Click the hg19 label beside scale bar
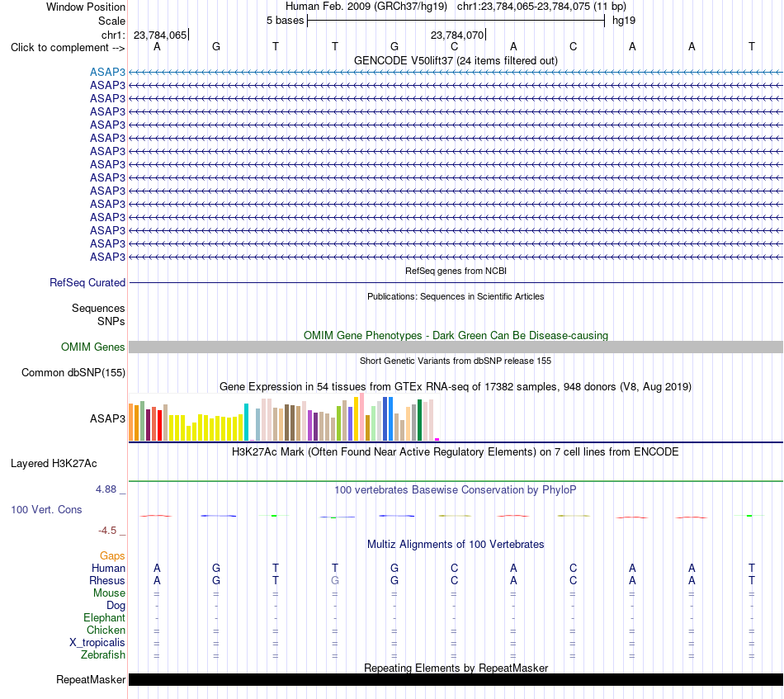 click(x=624, y=21)
